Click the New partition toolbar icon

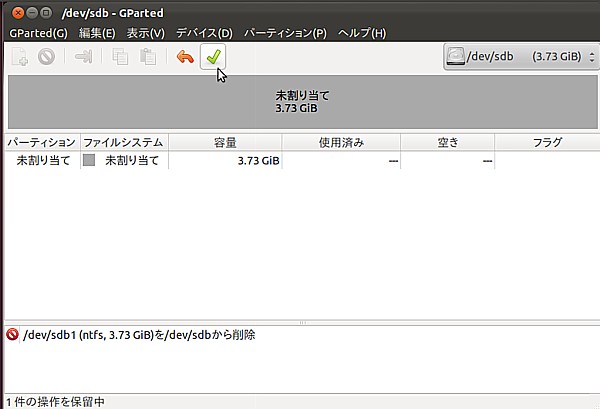pos(19,57)
